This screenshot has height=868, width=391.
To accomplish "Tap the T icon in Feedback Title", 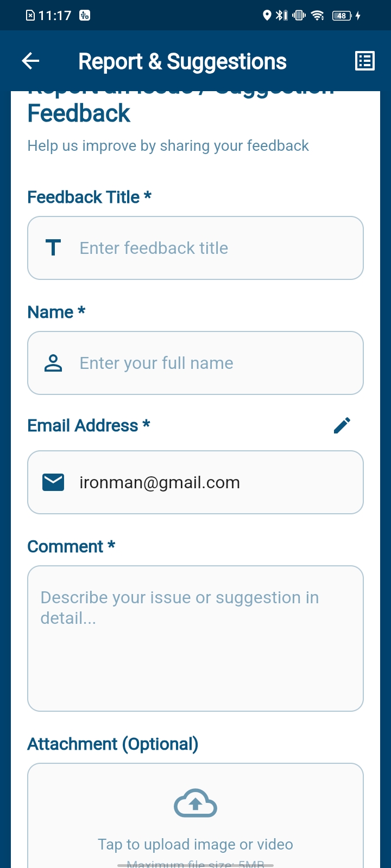I will (x=53, y=248).
